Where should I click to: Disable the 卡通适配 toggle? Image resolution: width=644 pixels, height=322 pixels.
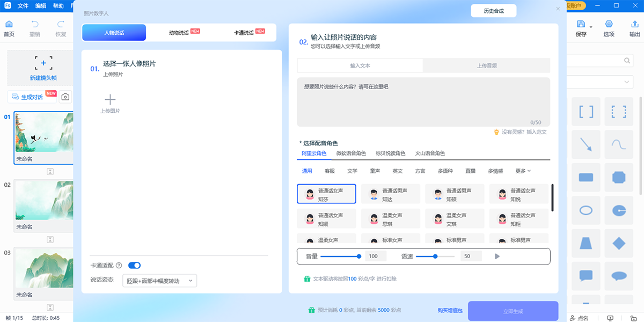134,265
